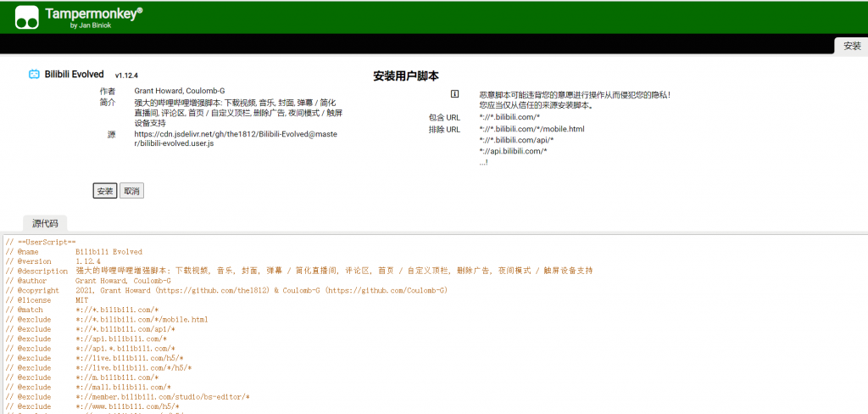Click exclude URL *://api.bilibili.com/* in header
Image resolution: width=868 pixels, height=414 pixels.
513,151
